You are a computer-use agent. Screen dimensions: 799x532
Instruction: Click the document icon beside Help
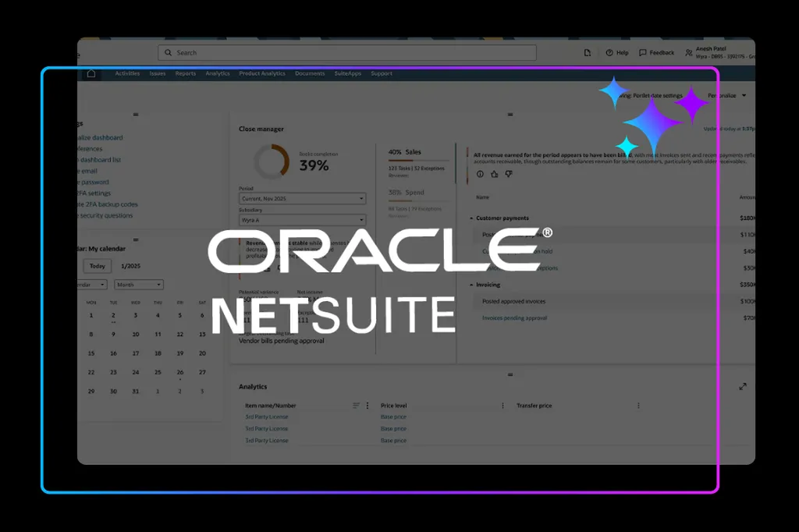[588, 52]
